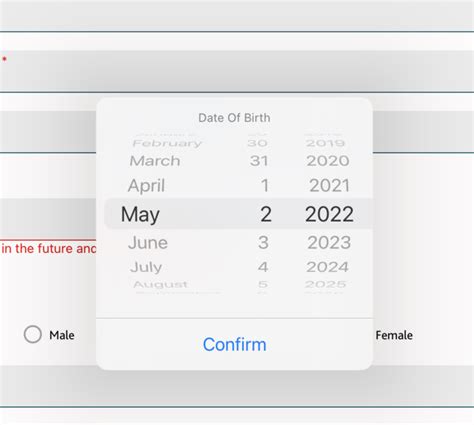The width and height of the screenshot is (474, 425).
Task: Pick year 2020 from the year column
Action: tap(328, 161)
